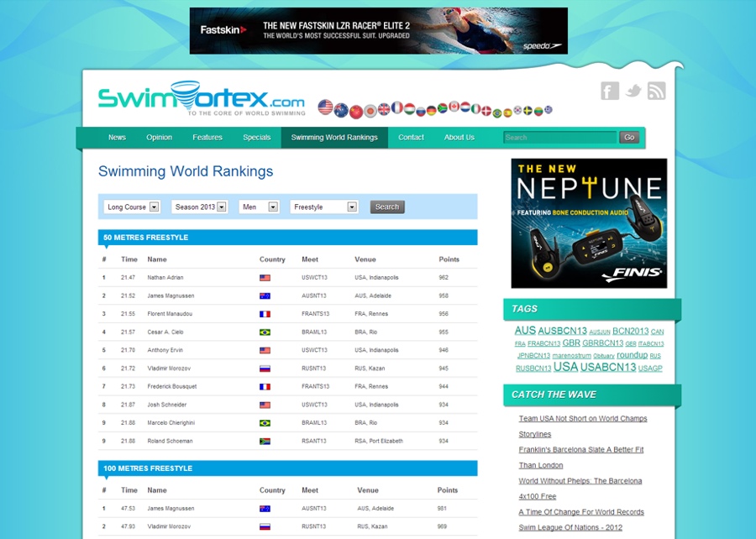Open Swimming World Rankings in the navigation bar
The image size is (756, 539).
(x=334, y=138)
